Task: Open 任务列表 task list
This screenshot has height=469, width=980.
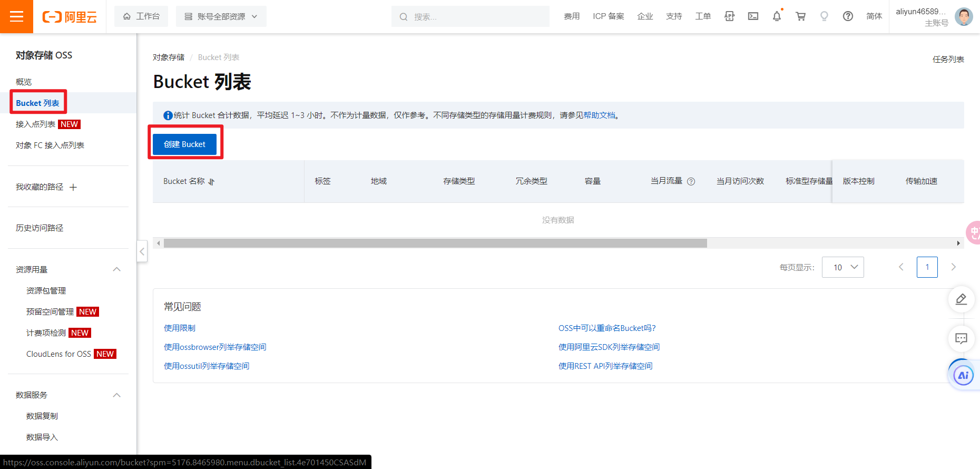Action: [948, 59]
